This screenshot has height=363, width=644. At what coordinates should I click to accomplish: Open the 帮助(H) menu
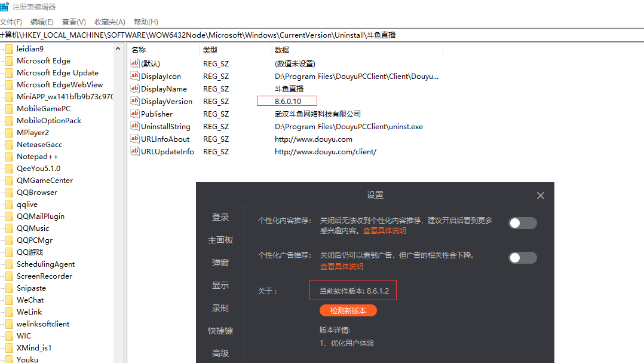pos(146,22)
